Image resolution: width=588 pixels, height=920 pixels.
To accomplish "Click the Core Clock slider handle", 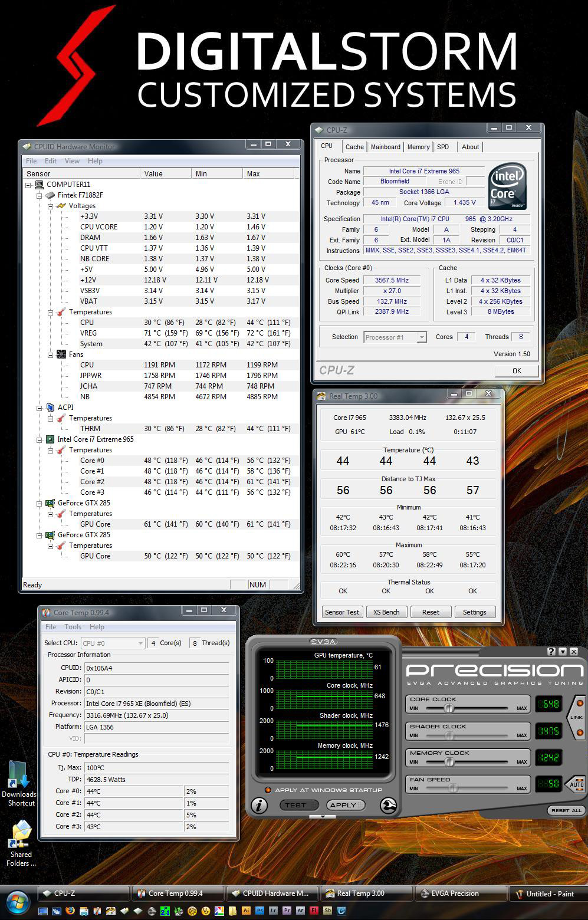I will (x=449, y=708).
